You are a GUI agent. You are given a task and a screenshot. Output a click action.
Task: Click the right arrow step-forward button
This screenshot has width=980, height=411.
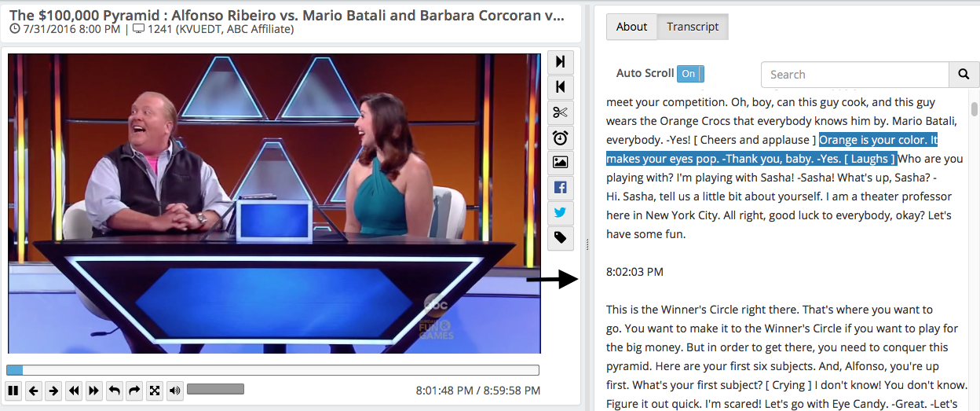[x=53, y=390]
